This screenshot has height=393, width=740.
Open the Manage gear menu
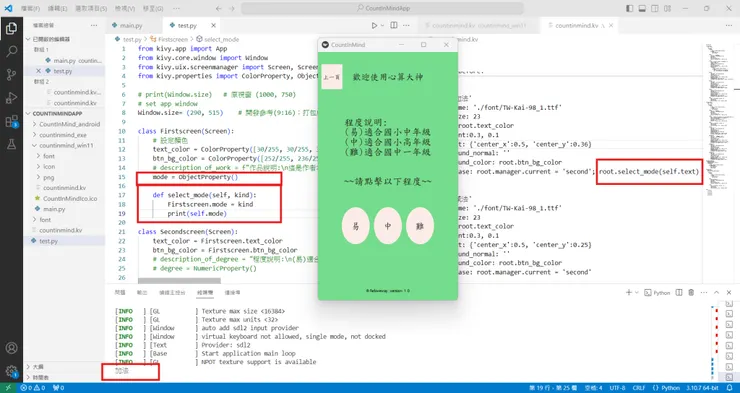tap(11, 371)
